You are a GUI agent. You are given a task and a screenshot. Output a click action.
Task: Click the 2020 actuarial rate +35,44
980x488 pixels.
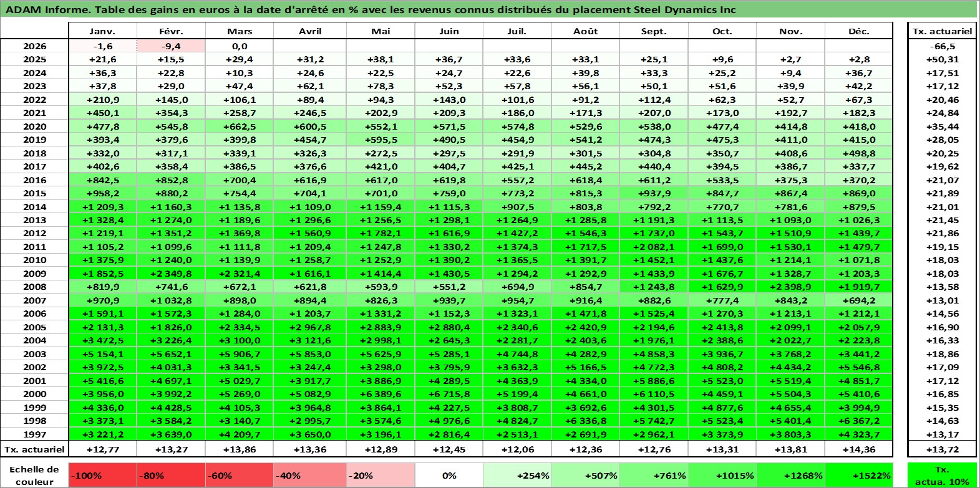(942, 127)
